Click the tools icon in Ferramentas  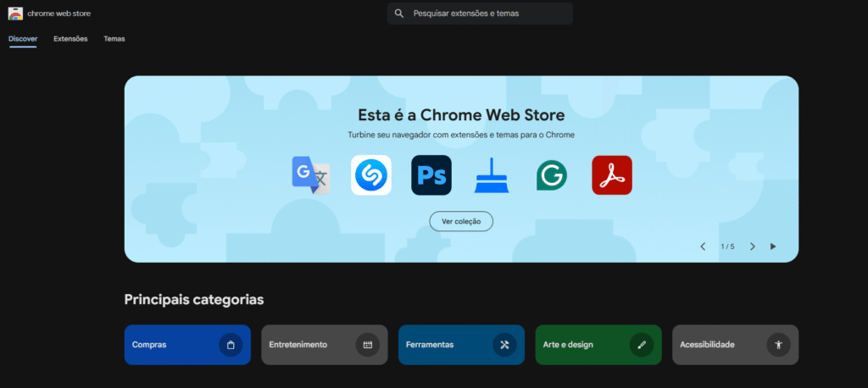[x=504, y=345]
